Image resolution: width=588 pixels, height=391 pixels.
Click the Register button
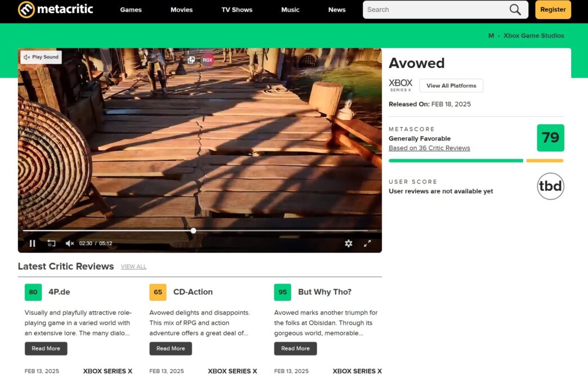click(x=553, y=10)
